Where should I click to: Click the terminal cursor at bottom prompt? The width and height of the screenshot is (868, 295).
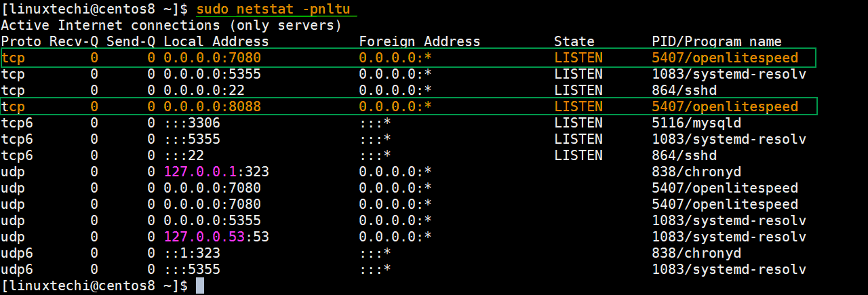pos(200,286)
